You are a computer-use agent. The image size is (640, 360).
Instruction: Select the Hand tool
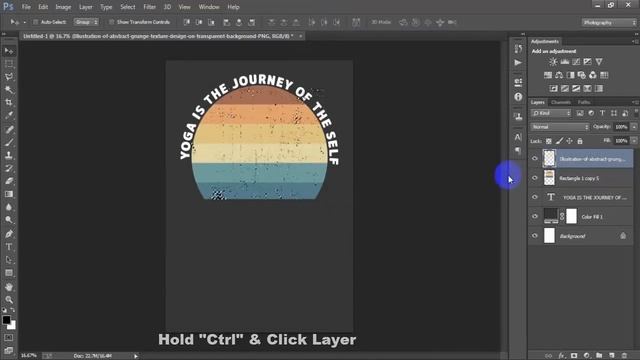point(9,287)
